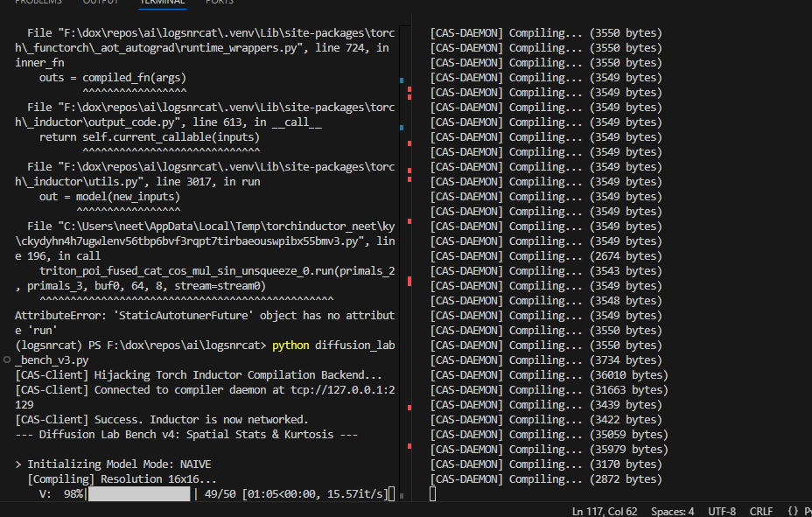The height and width of the screenshot is (517, 812).
Task: Click 'Hijacking Torch Inductor Compilation Backend' line
Action: tap(199, 374)
